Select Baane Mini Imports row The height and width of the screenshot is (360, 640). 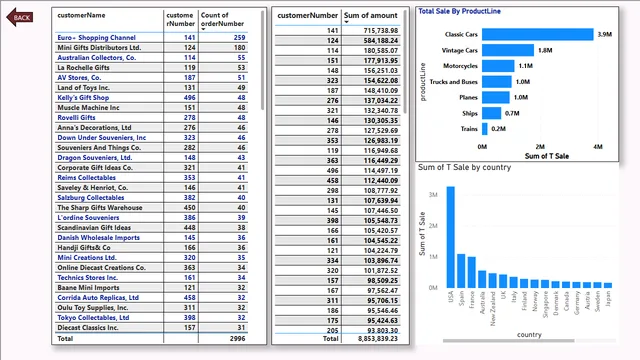pyautogui.click(x=151, y=287)
